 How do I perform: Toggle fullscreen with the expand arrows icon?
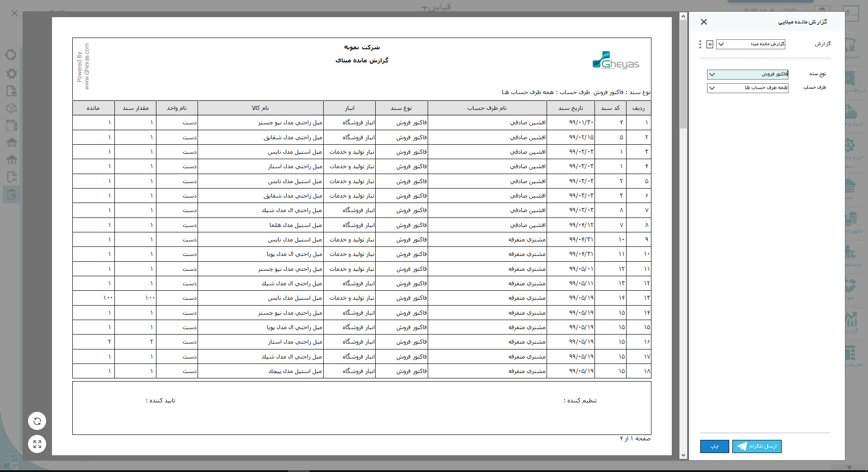pos(37,444)
